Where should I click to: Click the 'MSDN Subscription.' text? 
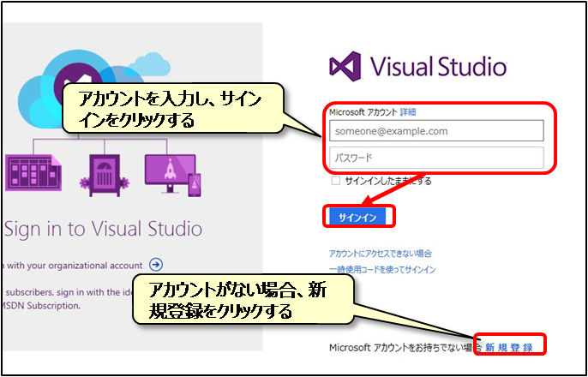coord(40,305)
